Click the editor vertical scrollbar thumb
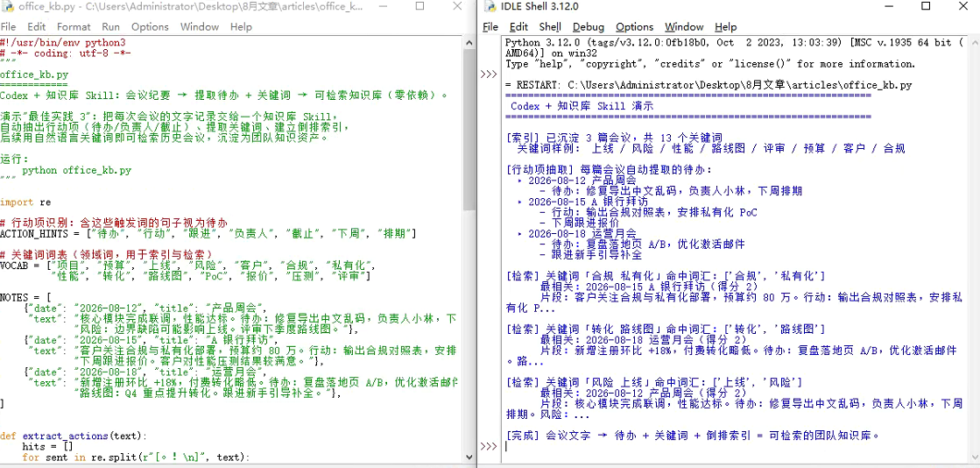This screenshot has height=468, width=980. (x=469, y=128)
